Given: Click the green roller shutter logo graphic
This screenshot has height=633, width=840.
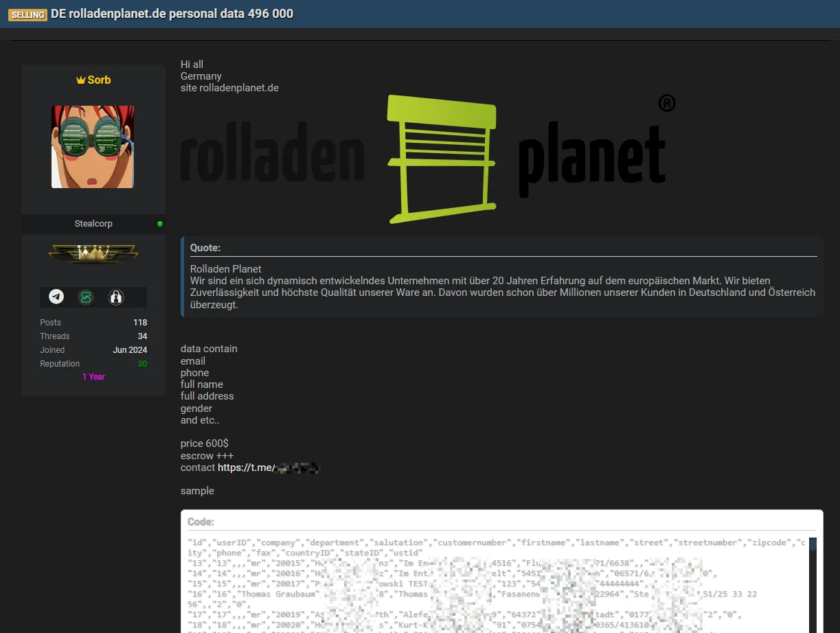Looking at the screenshot, I should (441, 159).
